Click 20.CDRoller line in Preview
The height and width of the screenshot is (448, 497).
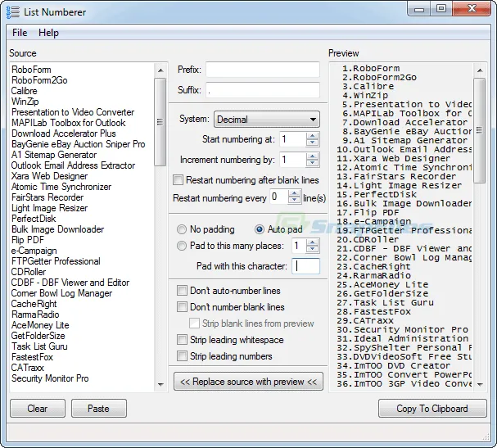click(368, 239)
